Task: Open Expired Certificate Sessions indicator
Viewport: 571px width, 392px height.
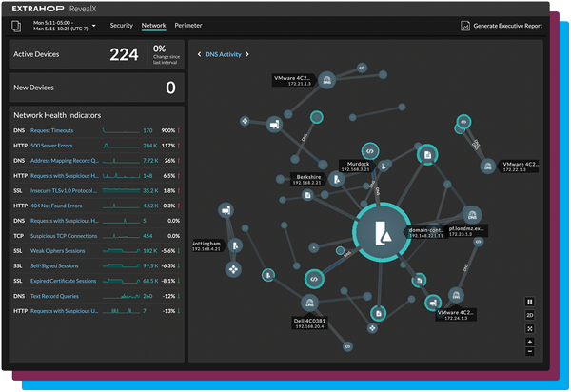Action: [64, 281]
